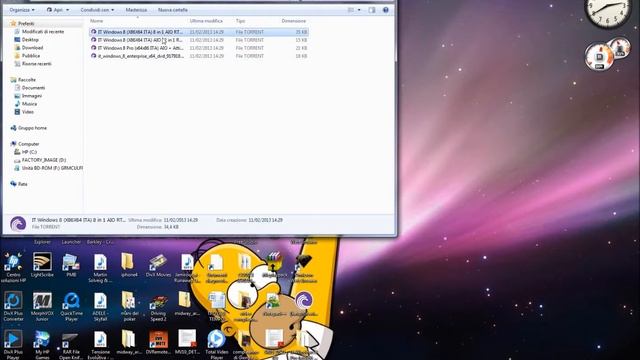This screenshot has width=640, height=360.
Task: Click the DivX Plus Player desktop icon
Action: 13,345
